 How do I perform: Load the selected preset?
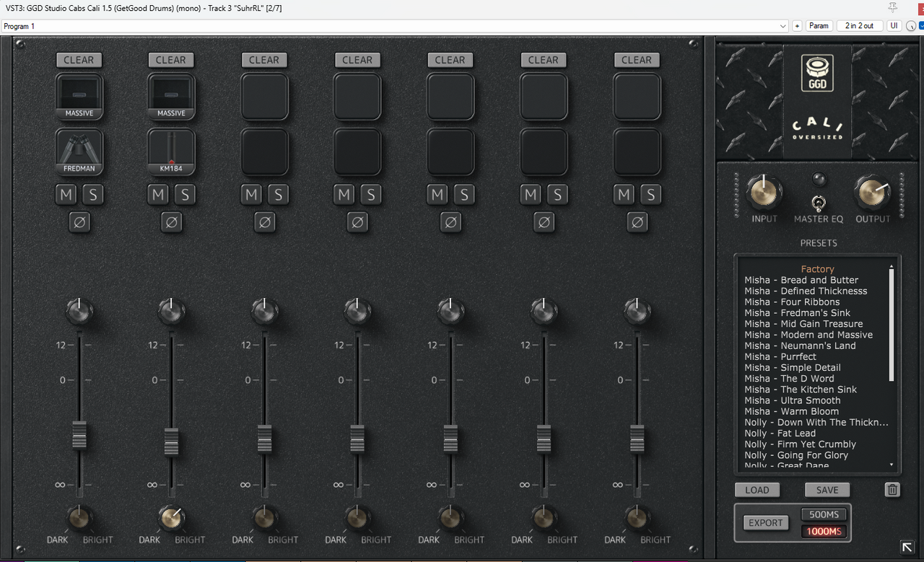757,490
